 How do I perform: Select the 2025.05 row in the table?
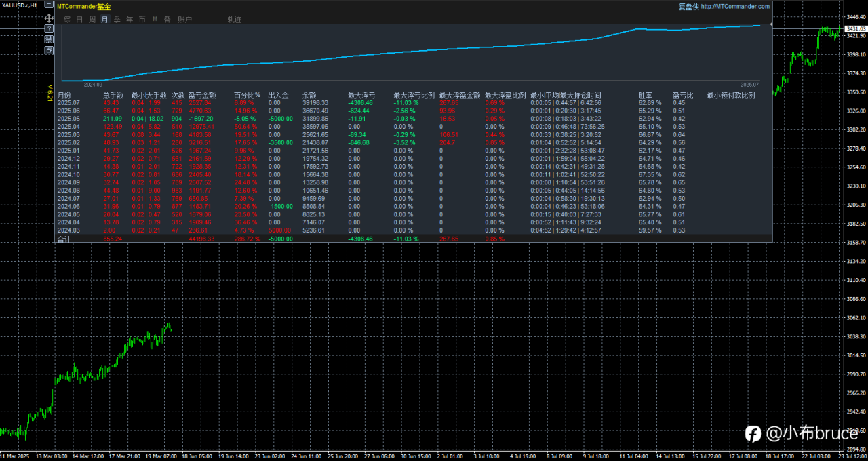[68, 118]
